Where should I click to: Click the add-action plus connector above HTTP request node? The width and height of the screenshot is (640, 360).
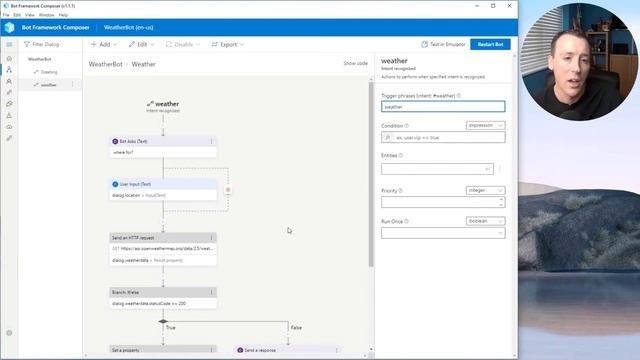coord(163,222)
